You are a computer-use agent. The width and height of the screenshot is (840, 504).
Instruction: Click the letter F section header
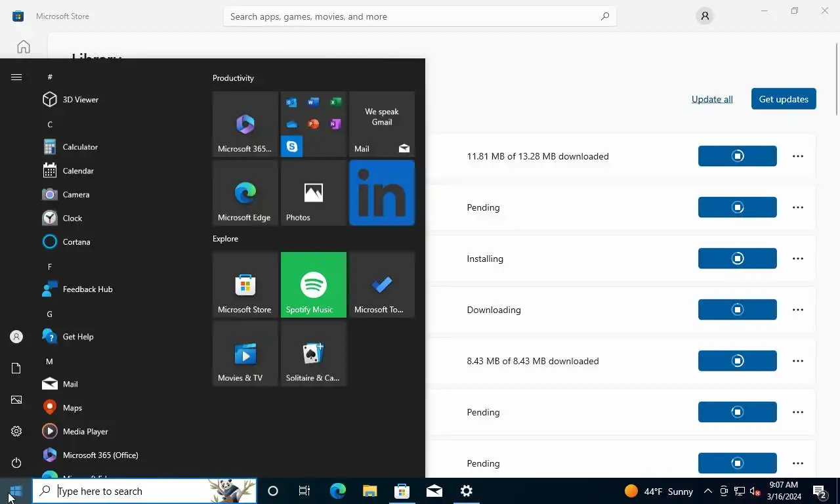[50, 266]
